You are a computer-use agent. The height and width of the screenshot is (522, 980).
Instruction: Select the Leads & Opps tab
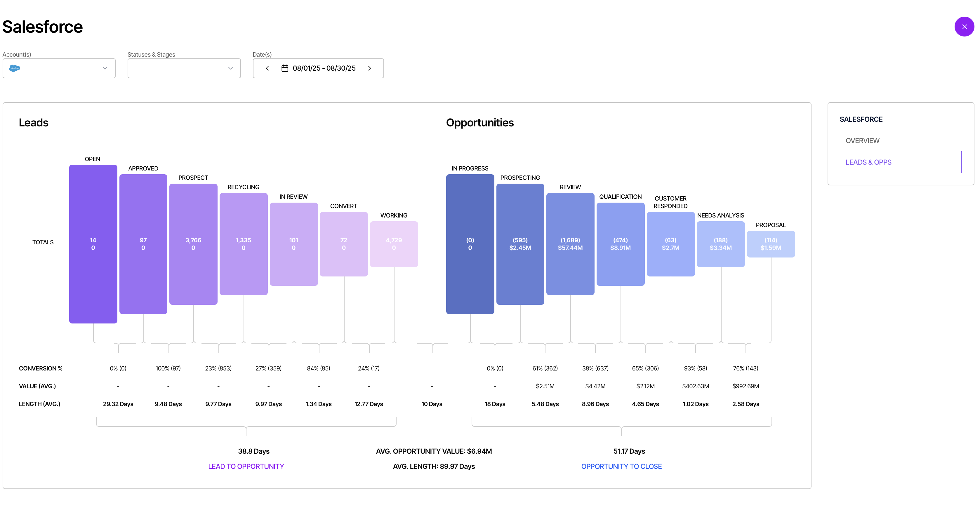(868, 162)
